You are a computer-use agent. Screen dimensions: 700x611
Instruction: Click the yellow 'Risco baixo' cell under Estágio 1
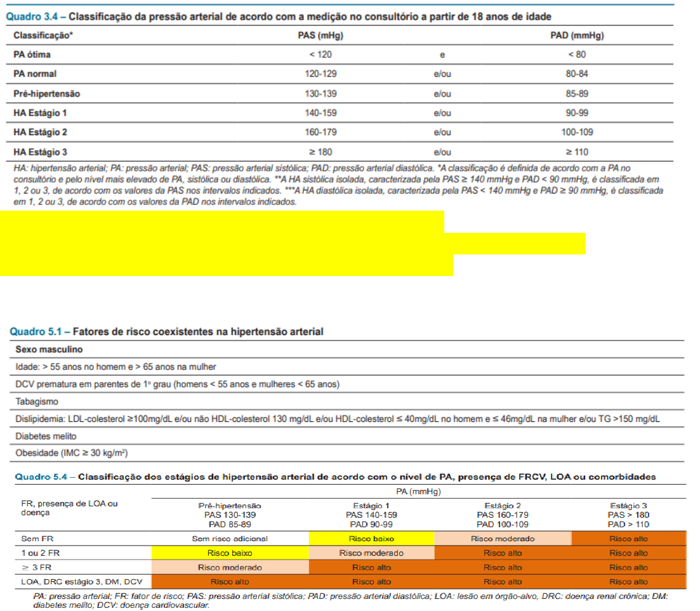point(371,539)
